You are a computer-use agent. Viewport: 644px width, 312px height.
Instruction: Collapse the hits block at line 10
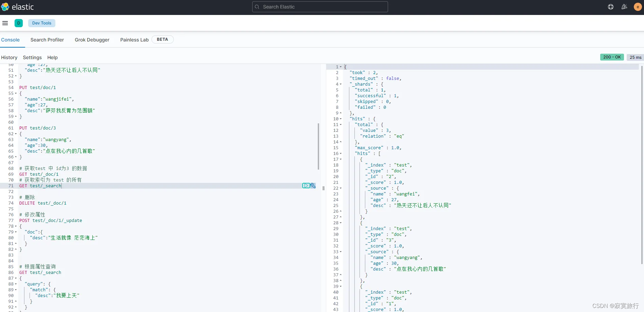pos(341,119)
